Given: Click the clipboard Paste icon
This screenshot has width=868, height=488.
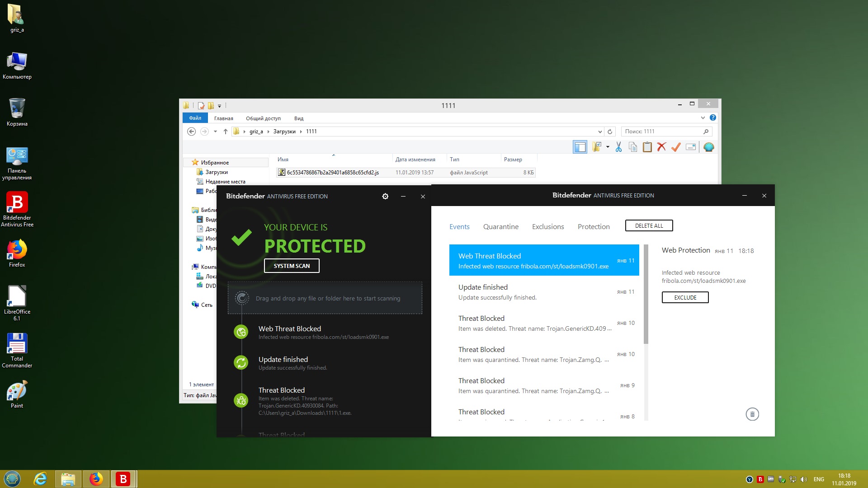Looking at the screenshot, I should [x=647, y=147].
